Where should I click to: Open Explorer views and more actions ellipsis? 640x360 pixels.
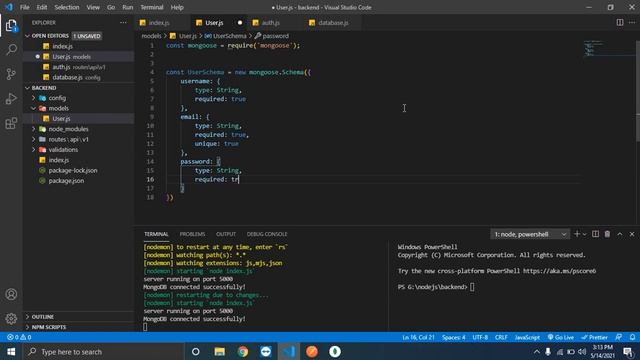123,23
